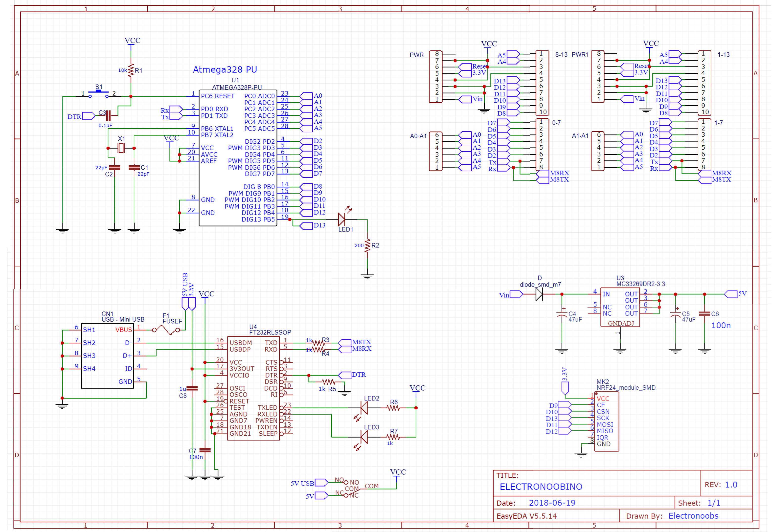The image size is (772, 532).
Task: Click the GNDADJ pin label
Action: [x=621, y=324]
